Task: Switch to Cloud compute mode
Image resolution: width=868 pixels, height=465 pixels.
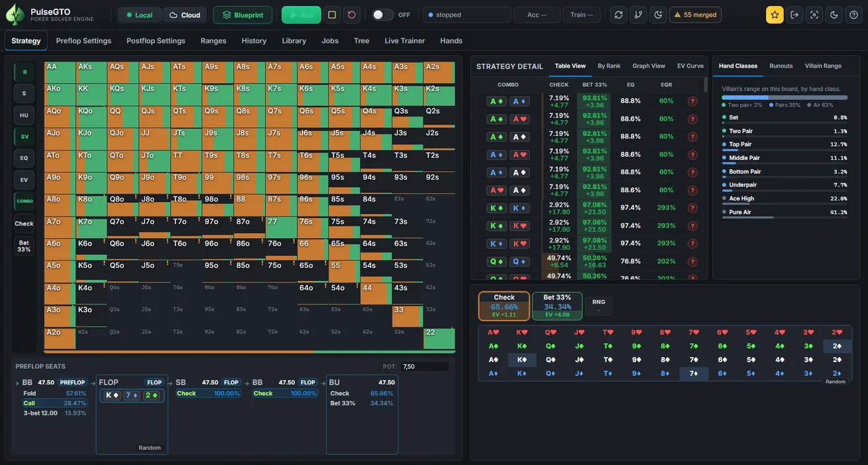Action: (x=185, y=15)
